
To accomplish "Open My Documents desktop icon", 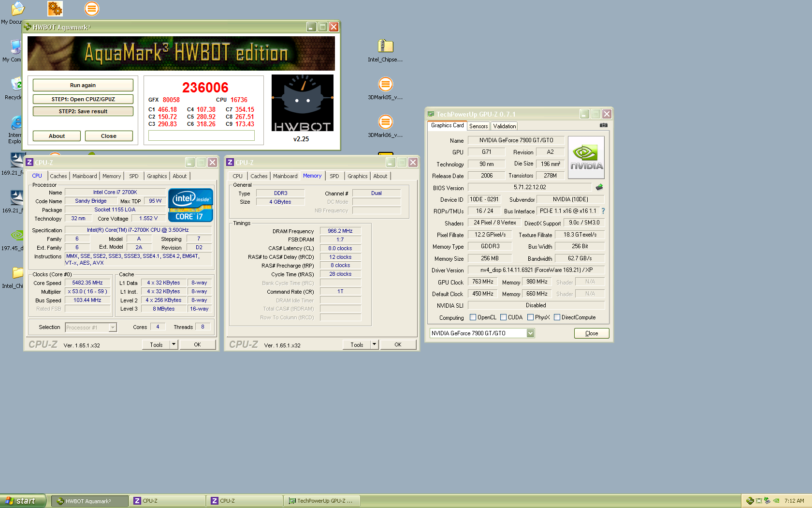I will 17,9.
